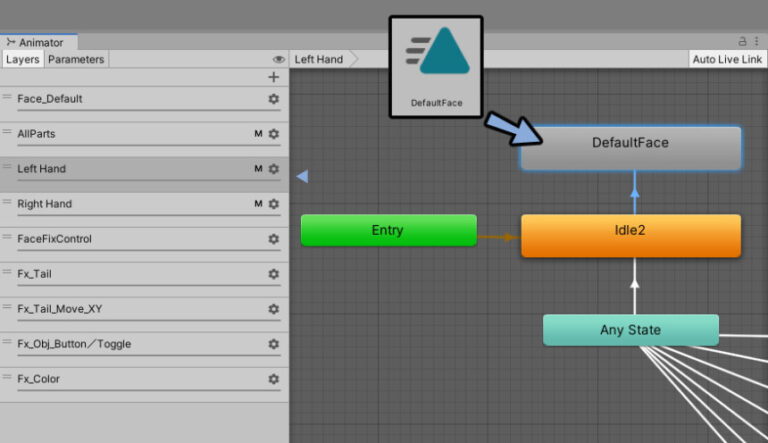Open the Animator panel options menu
This screenshot has width=768, height=443.
coord(758,41)
